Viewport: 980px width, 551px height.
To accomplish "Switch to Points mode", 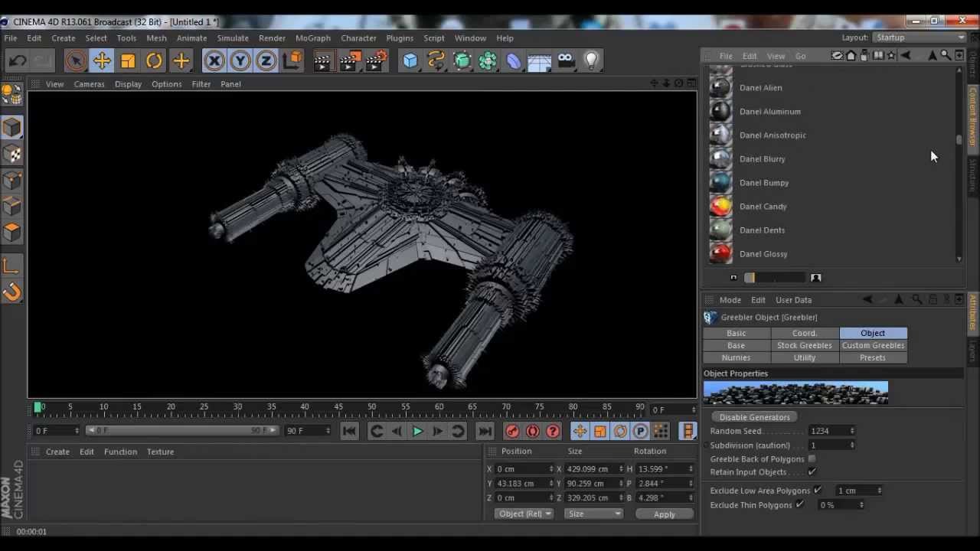I will [12, 180].
